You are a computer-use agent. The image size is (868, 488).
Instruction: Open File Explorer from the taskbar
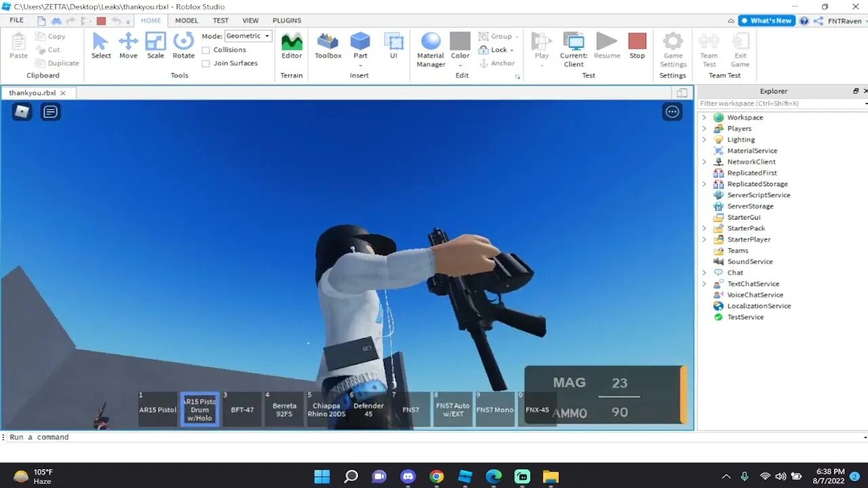point(550,476)
